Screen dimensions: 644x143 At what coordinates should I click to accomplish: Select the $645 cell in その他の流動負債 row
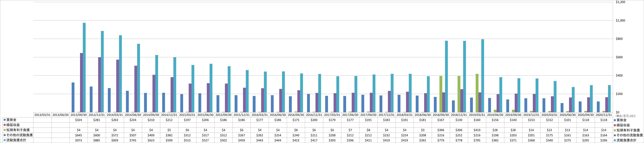[78, 135]
